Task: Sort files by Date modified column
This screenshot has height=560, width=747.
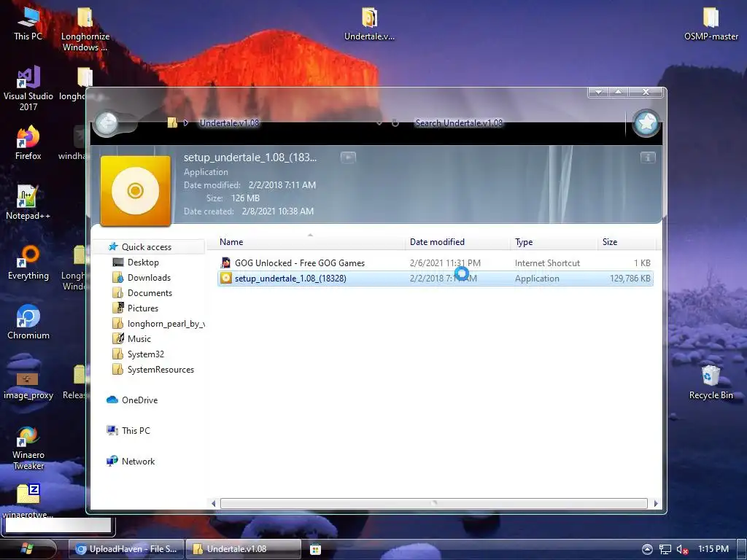Action: [458, 242]
